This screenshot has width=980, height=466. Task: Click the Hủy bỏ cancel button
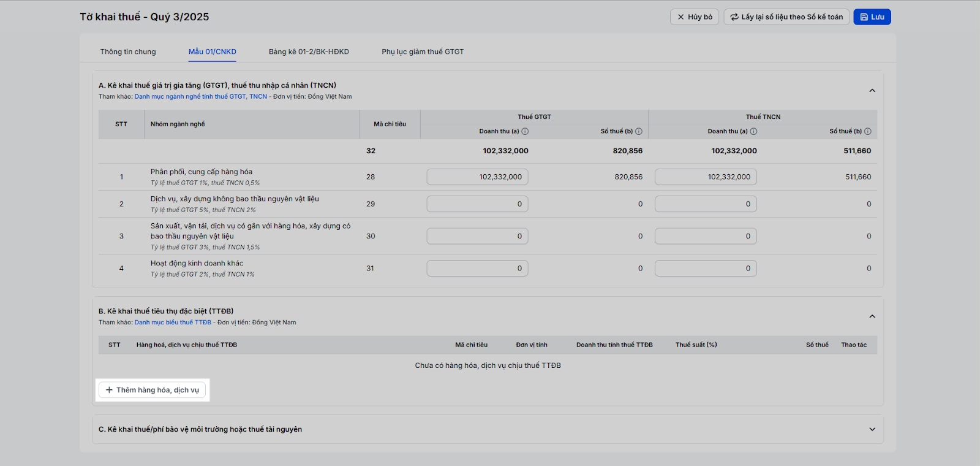(695, 17)
